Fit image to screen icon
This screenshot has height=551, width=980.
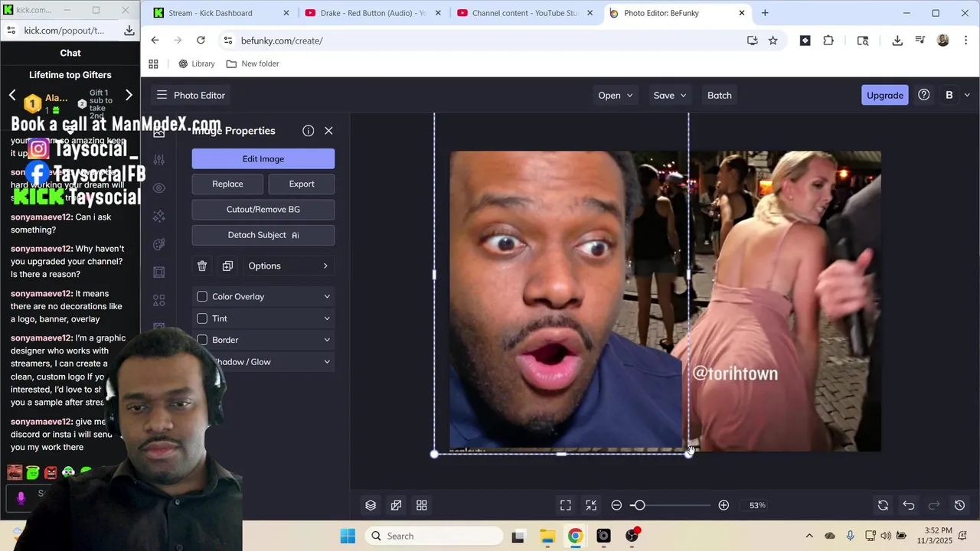coord(566,505)
